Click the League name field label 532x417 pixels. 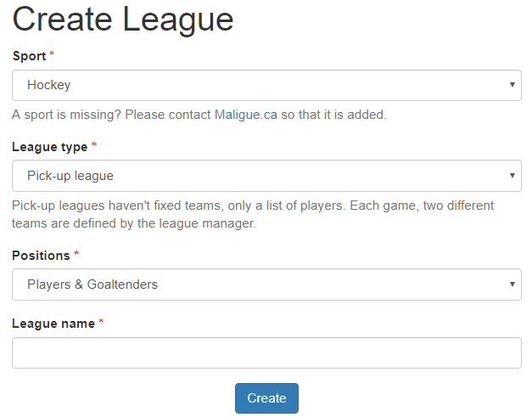click(x=53, y=324)
